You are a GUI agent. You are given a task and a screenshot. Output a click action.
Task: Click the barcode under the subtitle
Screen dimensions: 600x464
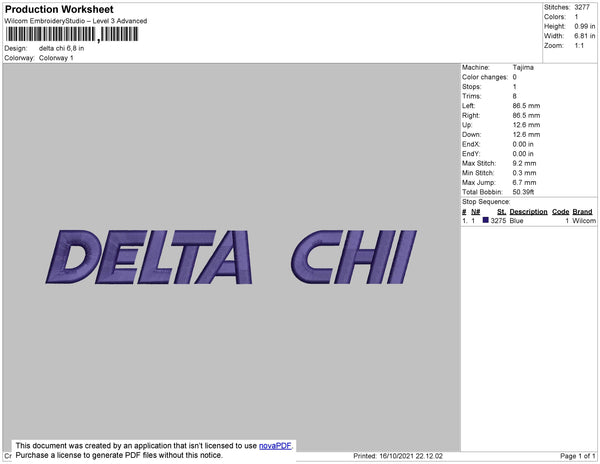pyautogui.click(x=72, y=34)
